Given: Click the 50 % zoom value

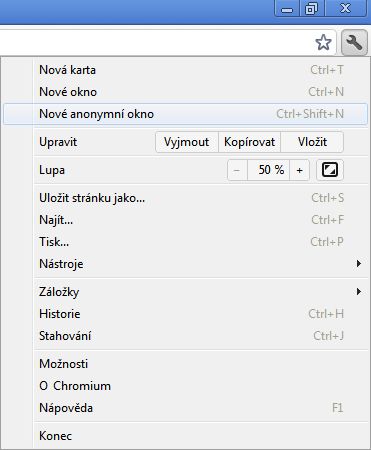Looking at the screenshot, I should tap(269, 170).
